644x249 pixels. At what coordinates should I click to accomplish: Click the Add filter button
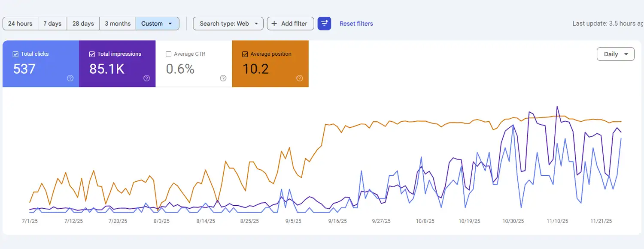click(290, 24)
